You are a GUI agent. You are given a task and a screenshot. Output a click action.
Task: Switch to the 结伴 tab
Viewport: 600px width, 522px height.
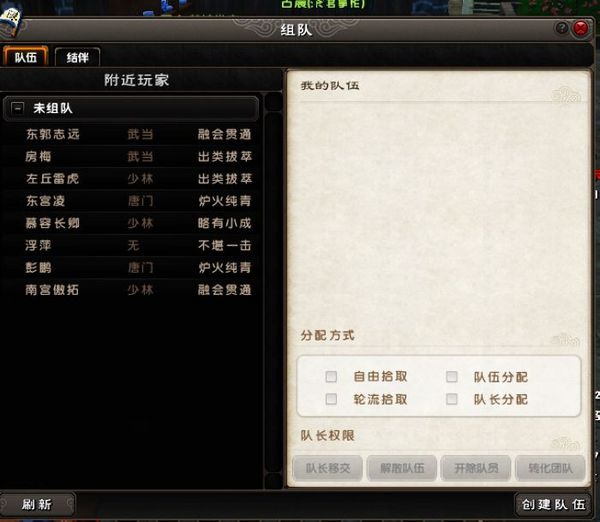78,57
